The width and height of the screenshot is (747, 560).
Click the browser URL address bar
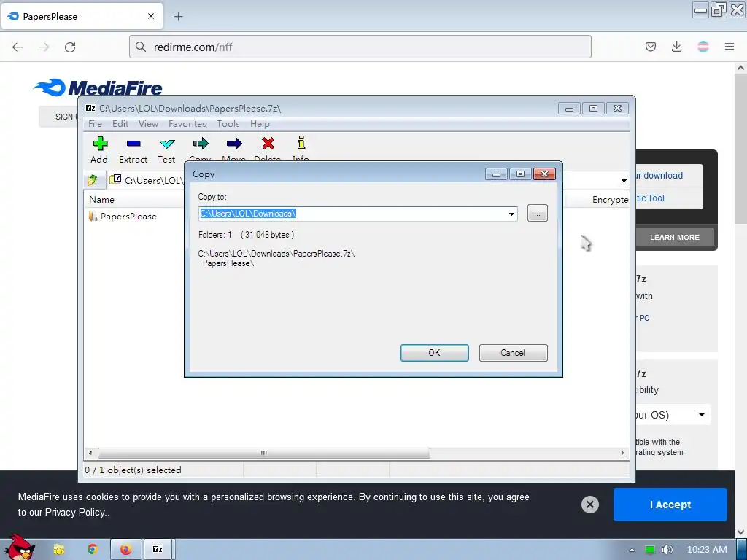(360, 47)
